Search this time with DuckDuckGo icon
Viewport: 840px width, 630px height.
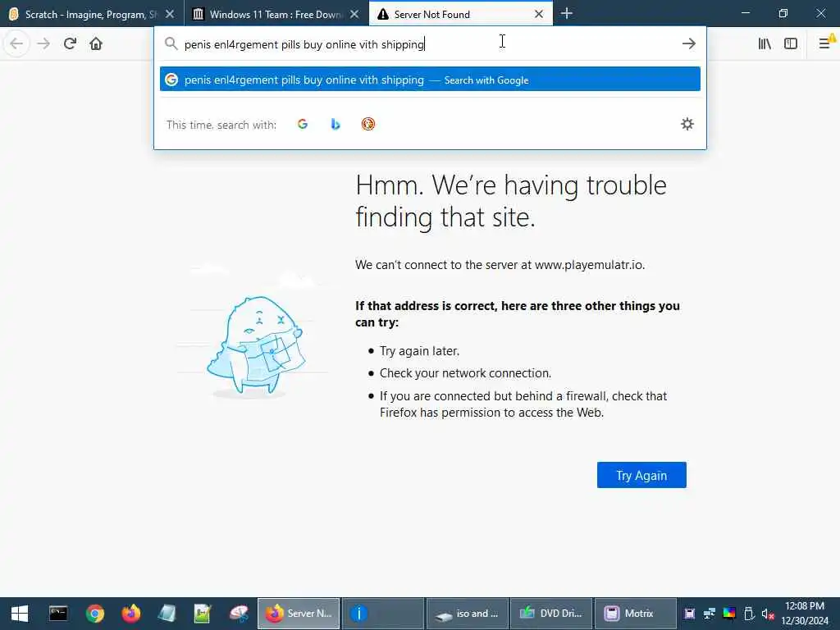[368, 125]
